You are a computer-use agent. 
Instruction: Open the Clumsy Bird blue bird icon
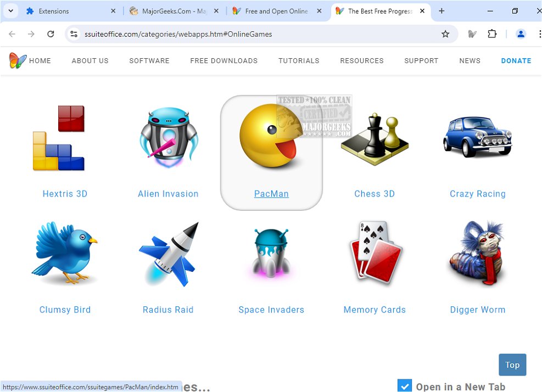[x=65, y=253]
